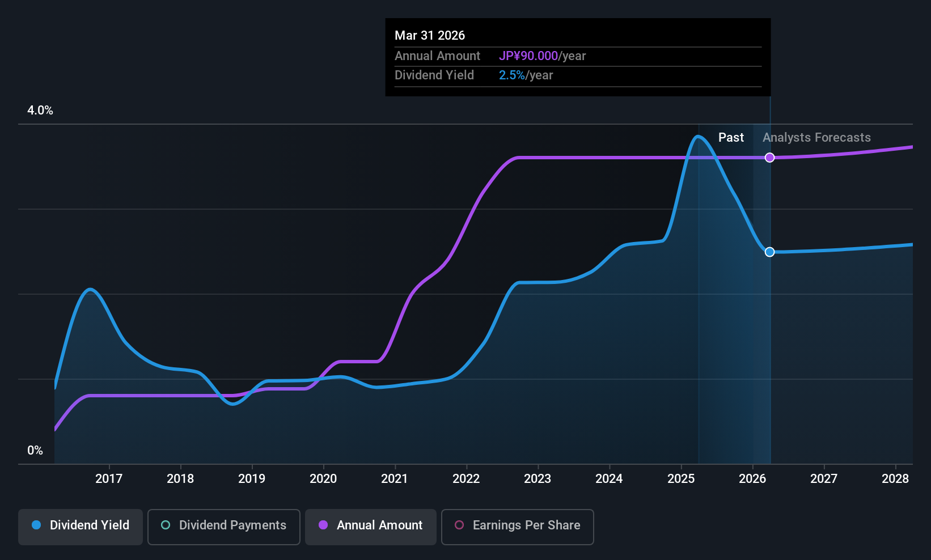This screenshot has width=931, height=560.
Task: Click the 2021 x-axis label
Action: click(x=395, y=479)
